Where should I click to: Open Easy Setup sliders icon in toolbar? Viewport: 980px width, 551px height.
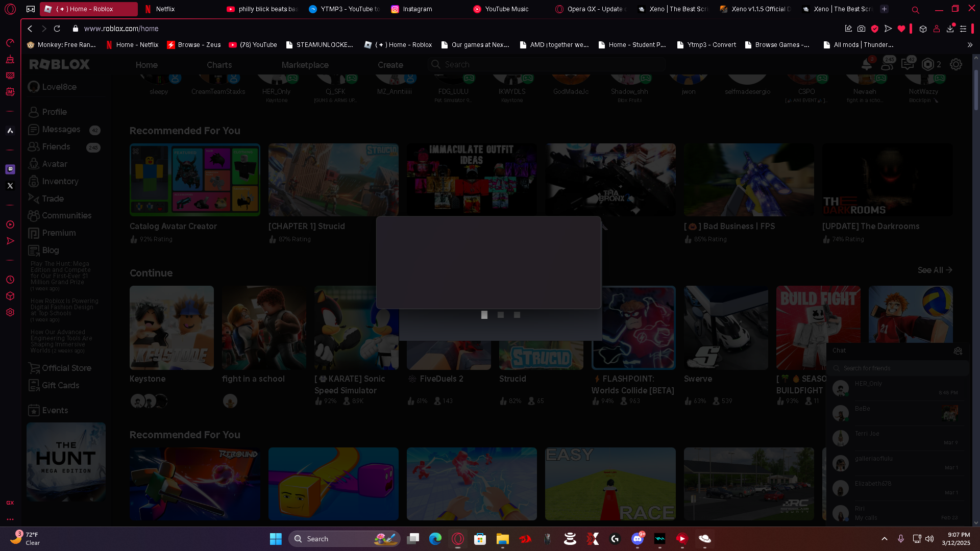(963, 29)
